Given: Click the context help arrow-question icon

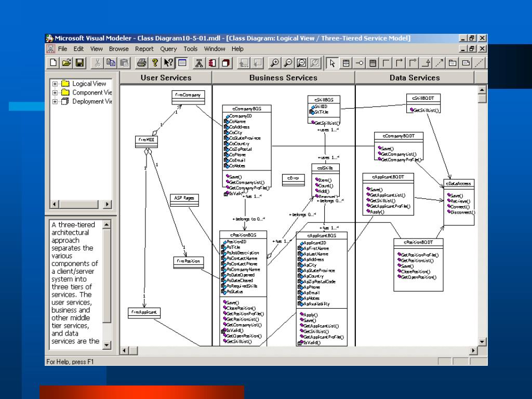Looking at the screenshot, I should 168,63.
